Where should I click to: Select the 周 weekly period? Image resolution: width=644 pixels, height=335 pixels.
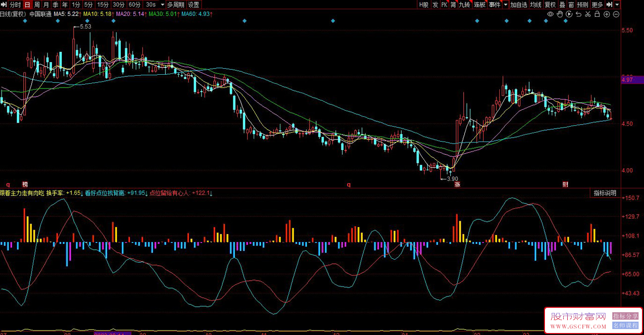coord(37,4)
